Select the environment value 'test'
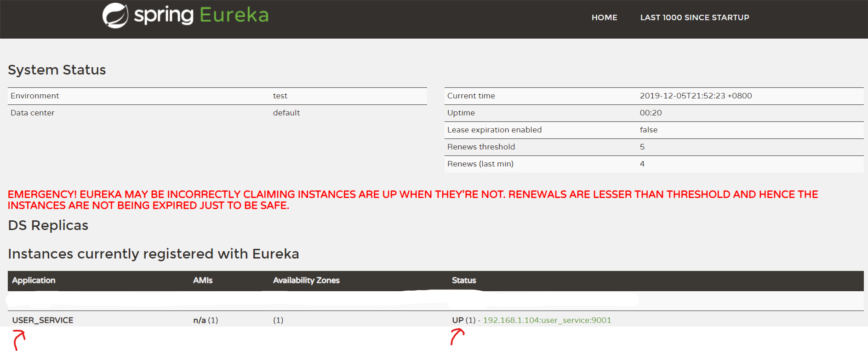The height and width of the screenshot is (351, 868). (280, 96)
